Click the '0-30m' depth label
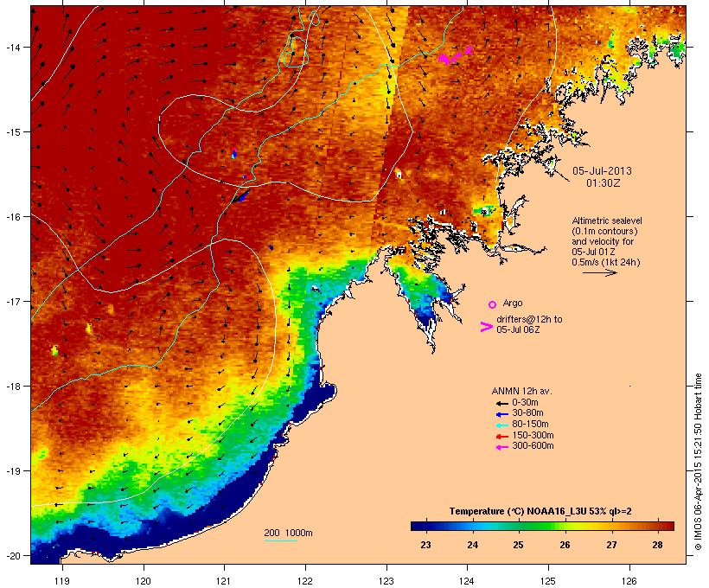This screenshot has height=588, width=709. click(x=525, y=403)
